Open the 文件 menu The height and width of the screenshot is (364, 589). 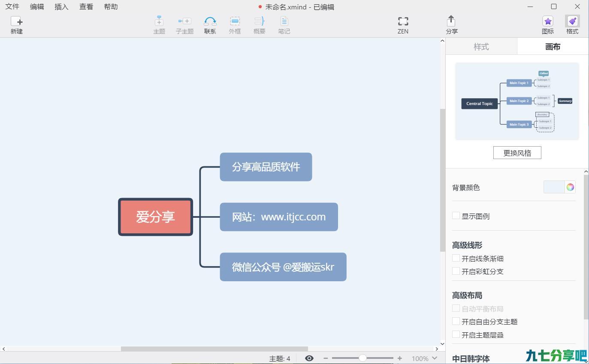(12, 7)
